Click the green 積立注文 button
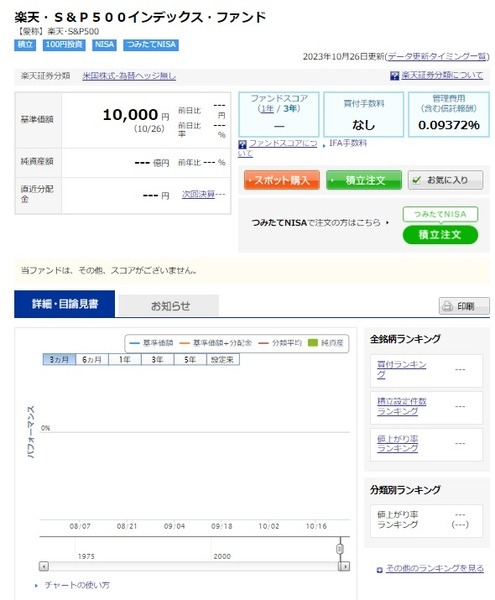The width and height of the screenshot is (495, 600). tap(364, 180)
